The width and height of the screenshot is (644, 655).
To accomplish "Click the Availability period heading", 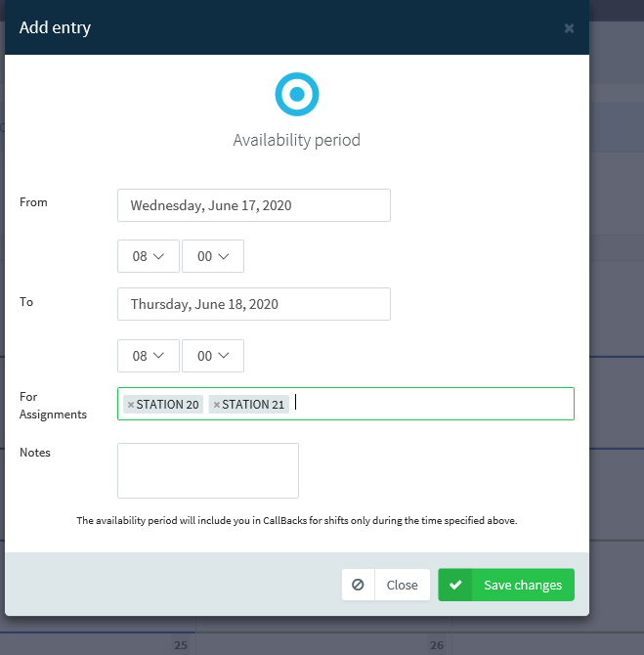I will click(296, 140).
